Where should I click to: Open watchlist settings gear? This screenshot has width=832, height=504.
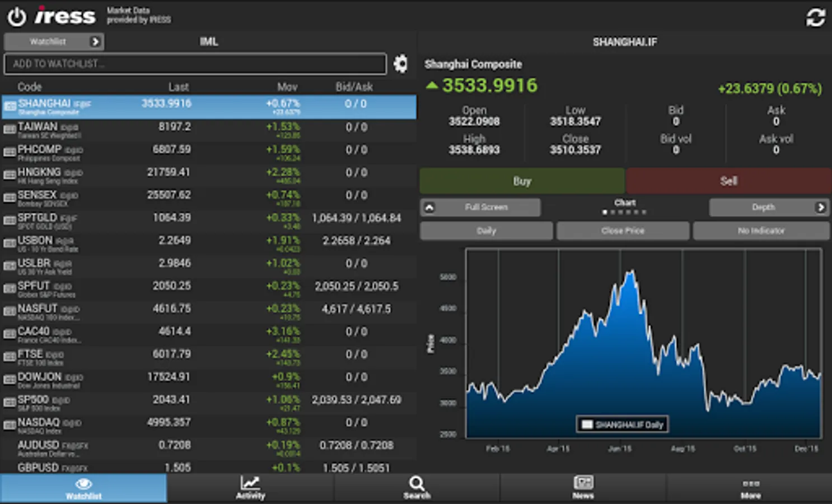point(400,64)
